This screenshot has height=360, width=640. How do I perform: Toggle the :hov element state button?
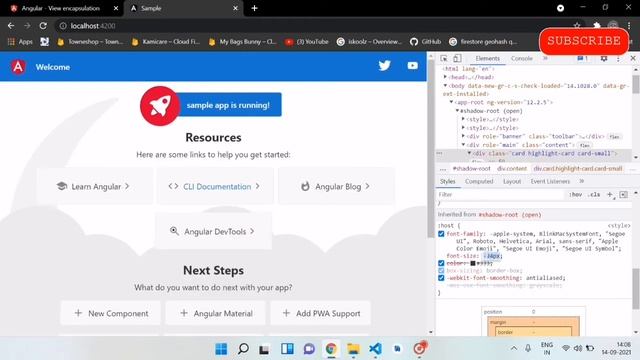[576, 195]
